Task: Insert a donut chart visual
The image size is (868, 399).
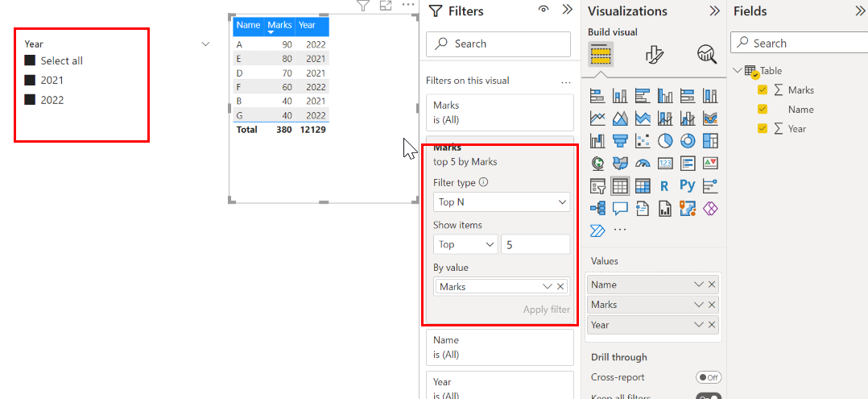Action: point(688,141)
